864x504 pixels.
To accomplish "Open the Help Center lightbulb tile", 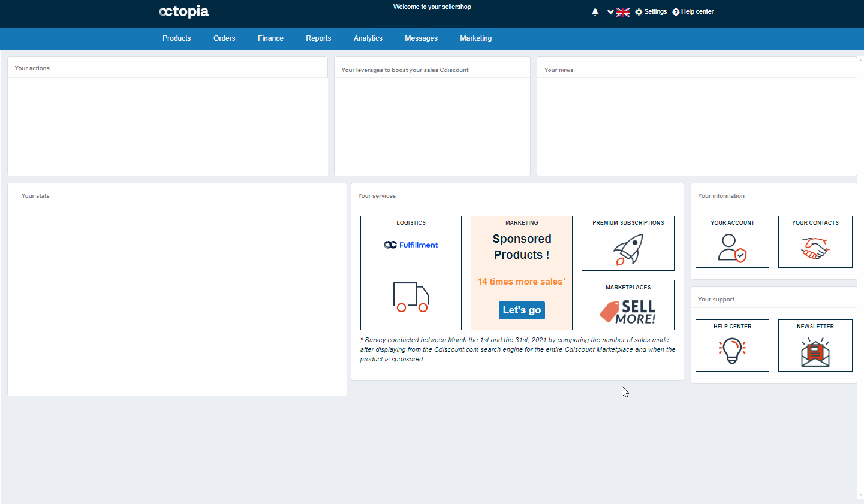I will point(732,345).
